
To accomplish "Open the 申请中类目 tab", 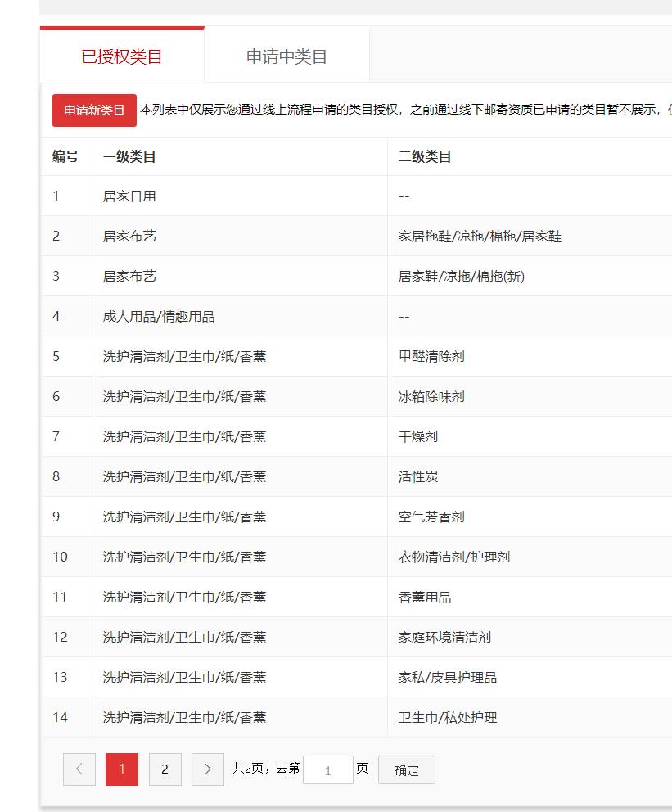I will pyautogui.click(x=286, y=56).
